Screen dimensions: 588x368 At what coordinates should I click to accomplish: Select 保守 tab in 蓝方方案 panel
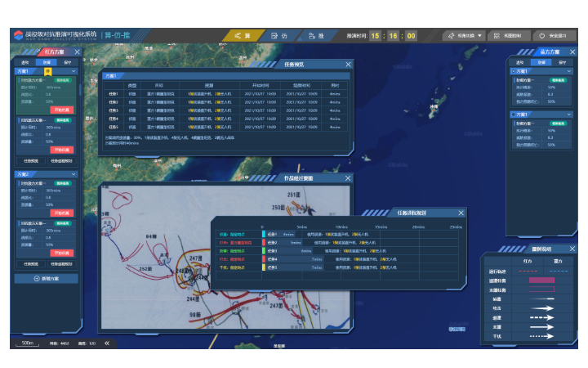coord(562,62)
